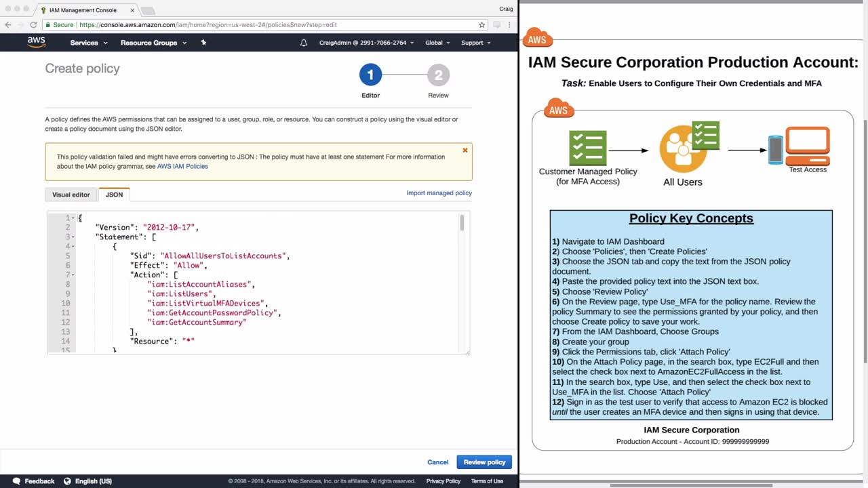Click the slide panel horizontal scrollbar
The width and height of the screenshot is (868, 488).
pyautogui.click(x=691, y=485)
